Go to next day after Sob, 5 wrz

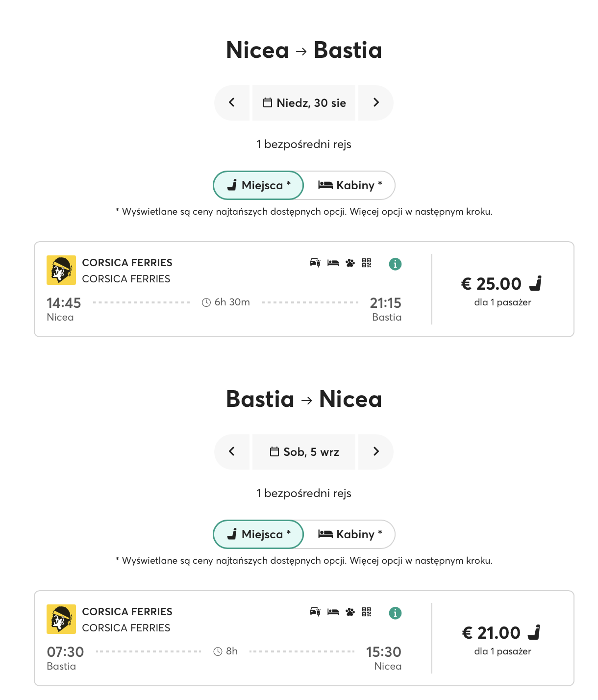coord(376,452)
